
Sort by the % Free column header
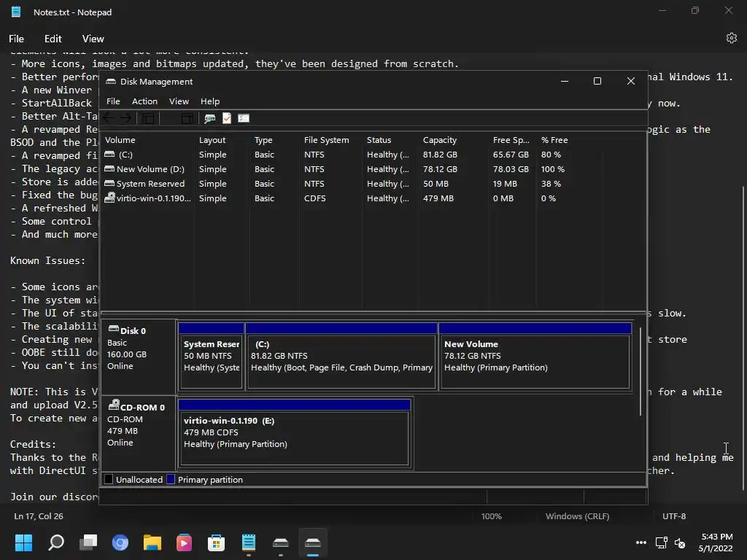569,140
